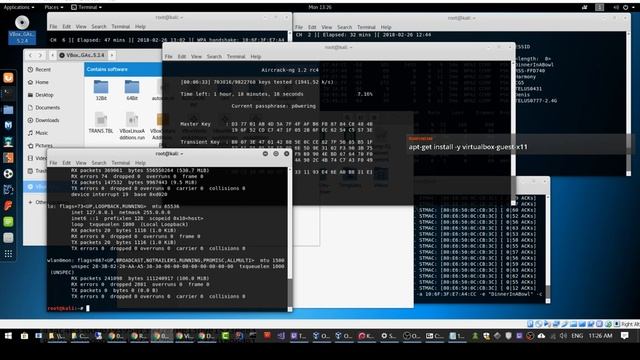Click the cloud icon in Windows system tray

point(541,336)
